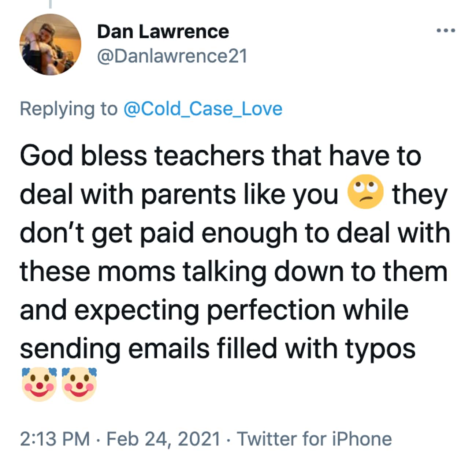Click the Feb 24, 2021 date
The width and height of the screenshot is (476, 469).
163,439
